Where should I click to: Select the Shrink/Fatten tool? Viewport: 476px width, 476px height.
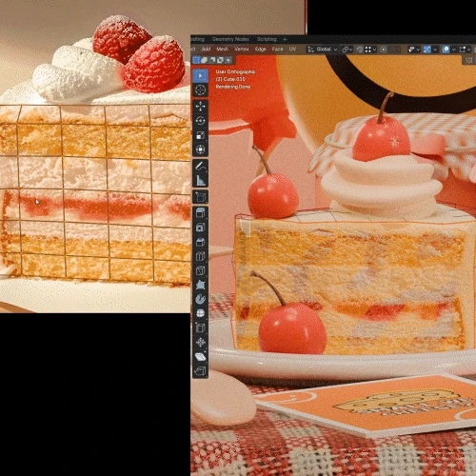200,342
